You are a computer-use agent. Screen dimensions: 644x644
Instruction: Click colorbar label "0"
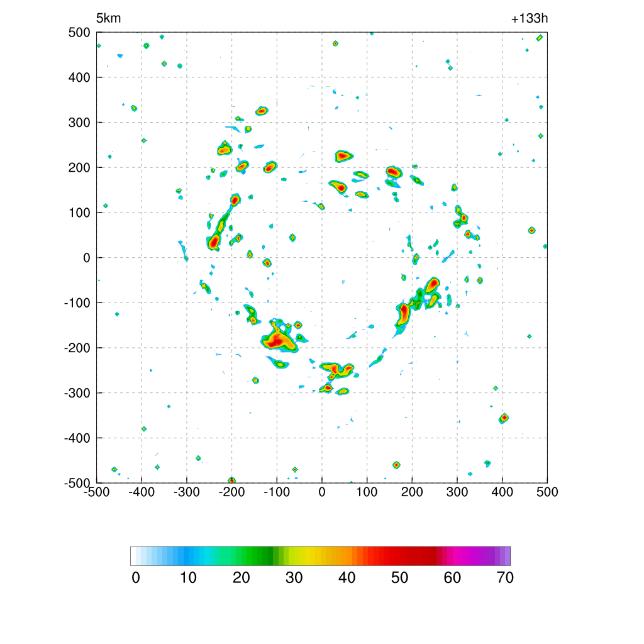pyautogui.click(x=136, y=578)
